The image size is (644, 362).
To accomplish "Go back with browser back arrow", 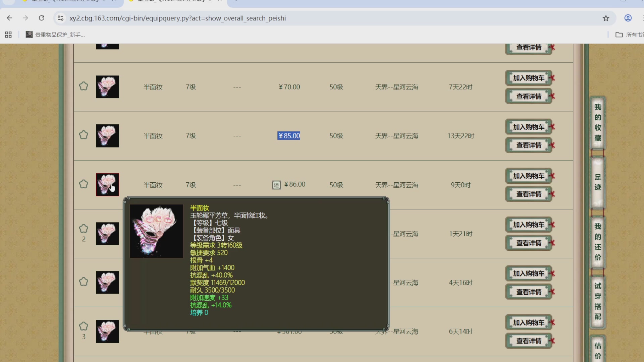I will pyautogui.click(x=9, y=18).
